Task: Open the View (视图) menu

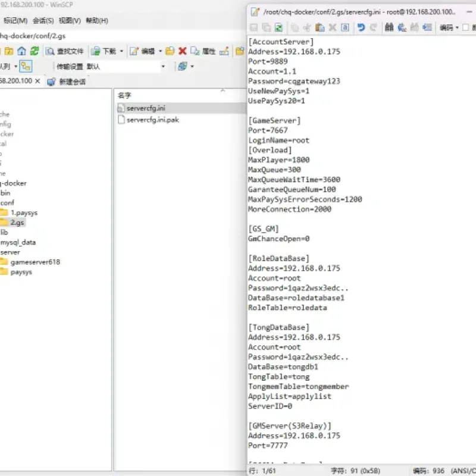Action: point(70,21)
